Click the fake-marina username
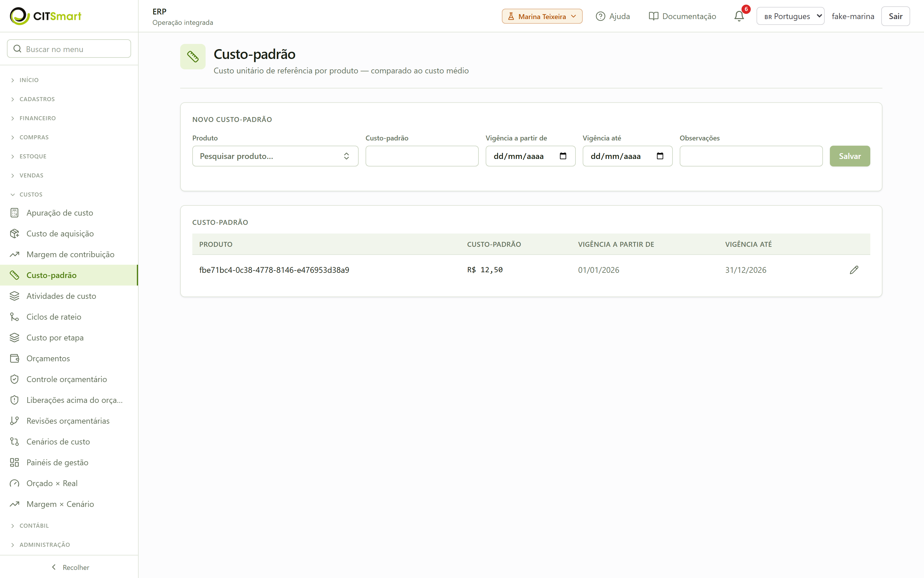The width and height of the screenshot is (924, 578). [x=853, y=16]
